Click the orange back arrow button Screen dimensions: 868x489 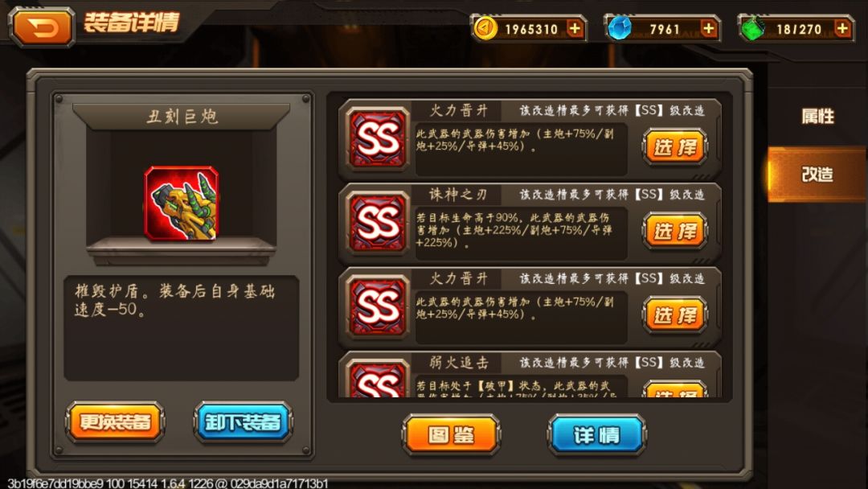click(x=42, y=26)
